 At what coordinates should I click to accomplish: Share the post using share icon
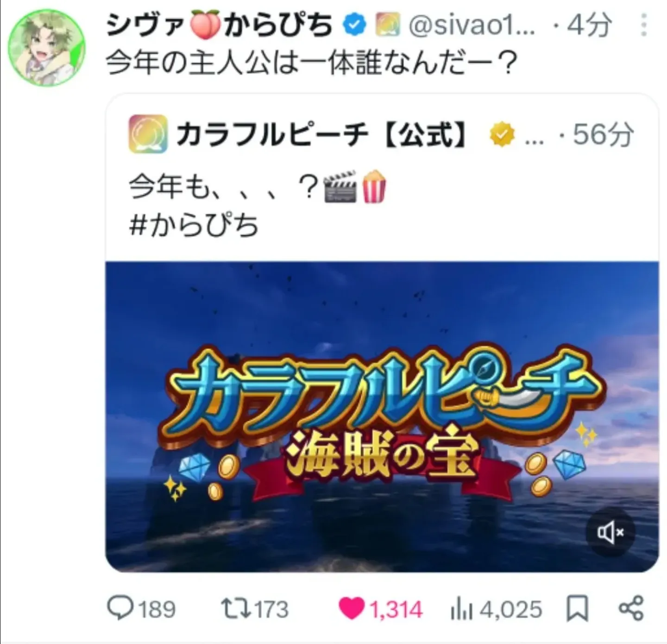tap(631, 608)
